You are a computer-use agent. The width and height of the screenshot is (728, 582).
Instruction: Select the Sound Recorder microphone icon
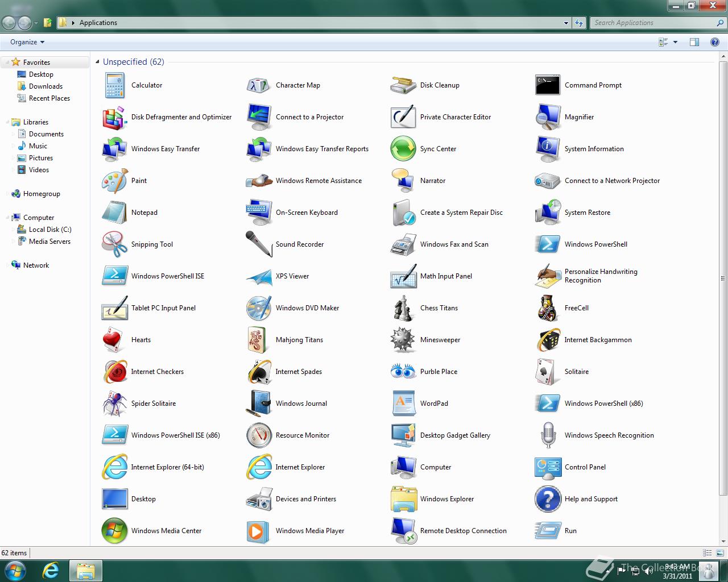pyautogui.click(x=259, y=244)
